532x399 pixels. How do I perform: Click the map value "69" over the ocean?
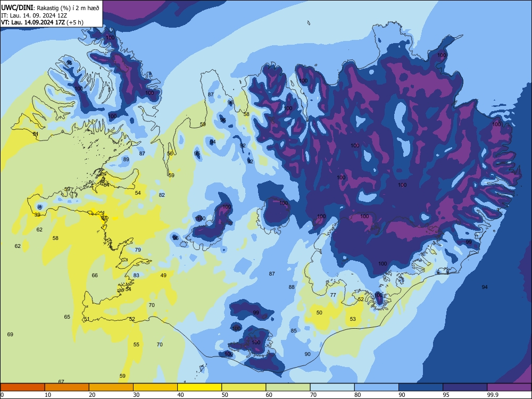[10, 334]
